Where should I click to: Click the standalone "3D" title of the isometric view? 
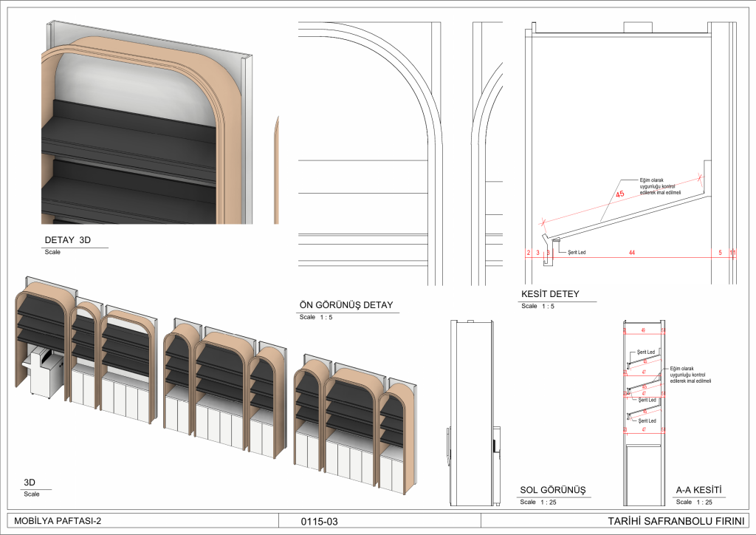30,483
